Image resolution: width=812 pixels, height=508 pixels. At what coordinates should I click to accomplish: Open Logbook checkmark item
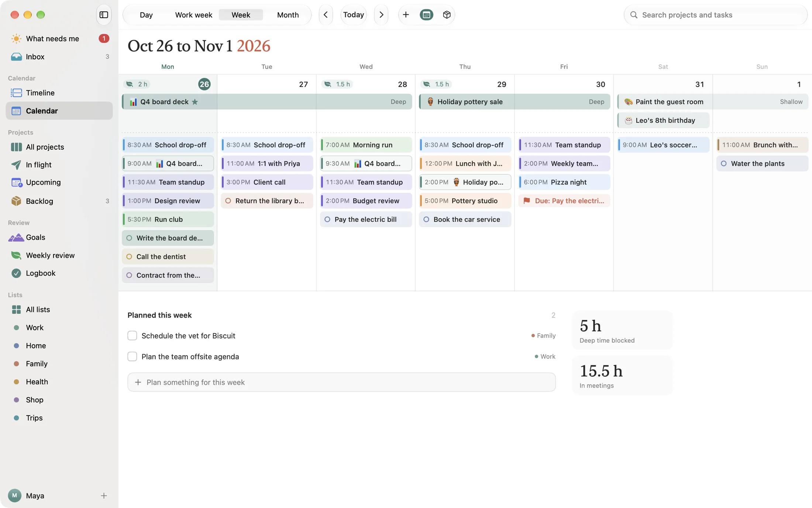pos(59,273)
